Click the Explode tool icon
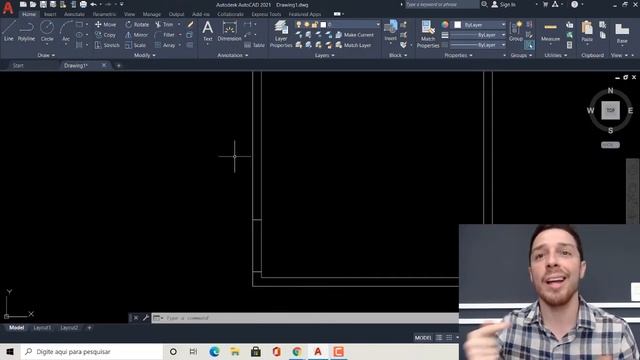 tap(189, 35)
